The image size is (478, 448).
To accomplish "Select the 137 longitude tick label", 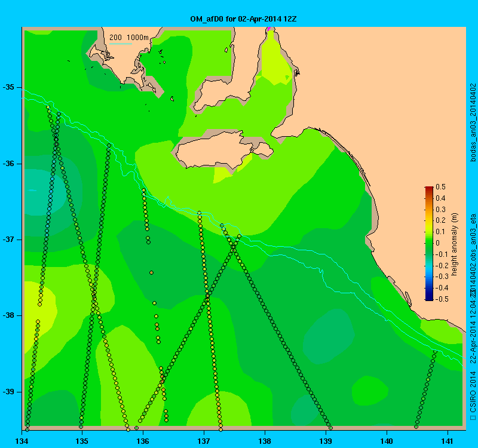I will point(204,441).
